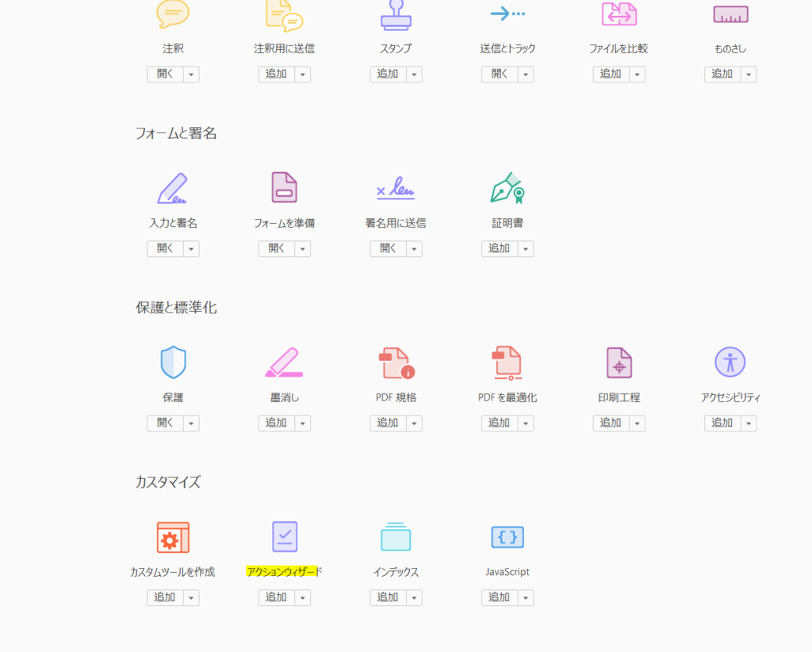Open 保護 tool with 開く button
This screenshot has width=812, height=652.
165,423
